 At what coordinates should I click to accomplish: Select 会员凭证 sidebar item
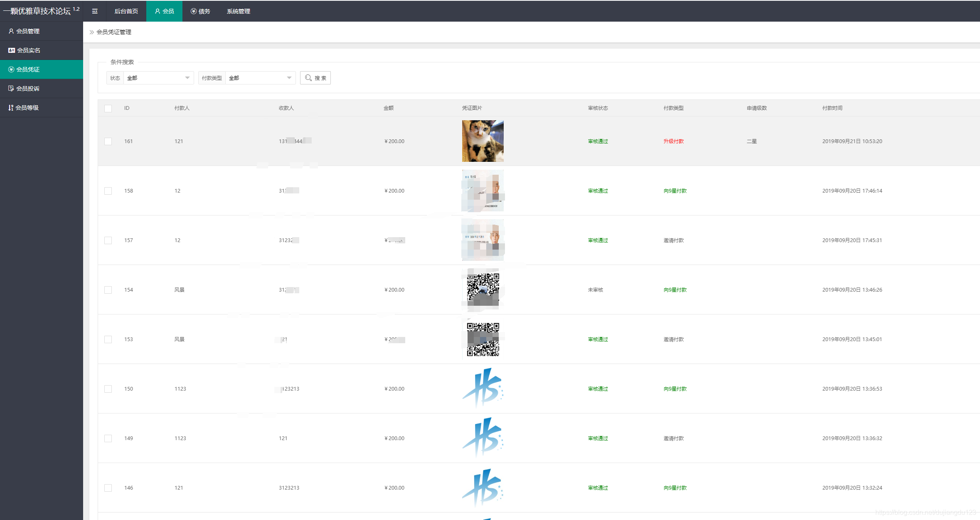coord(27,69)
